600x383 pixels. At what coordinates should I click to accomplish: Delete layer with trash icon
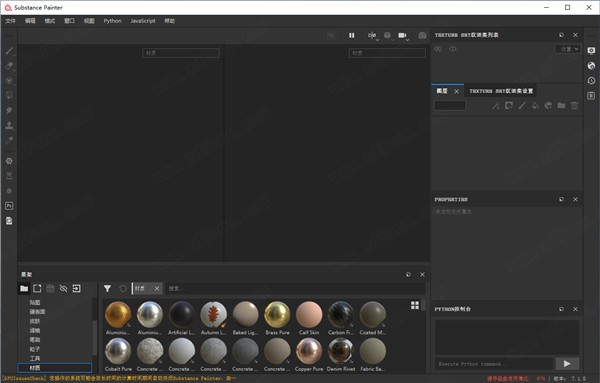click(574, 106)
